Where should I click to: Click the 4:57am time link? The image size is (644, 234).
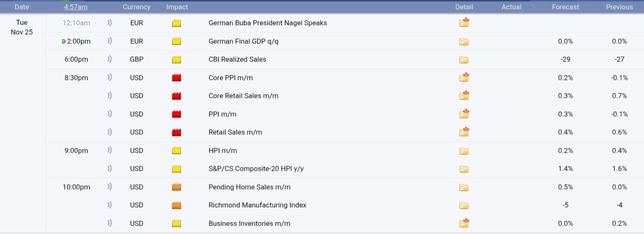click(76, 7)
